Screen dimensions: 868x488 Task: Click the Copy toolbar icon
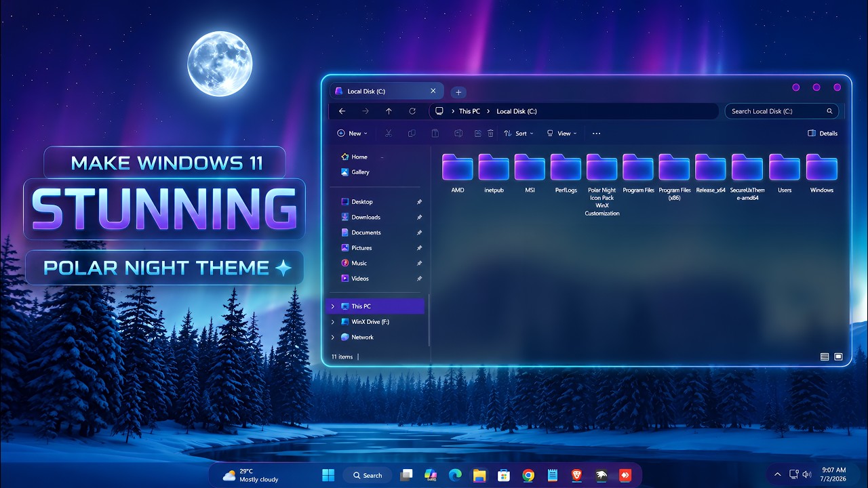click(412, 134)
